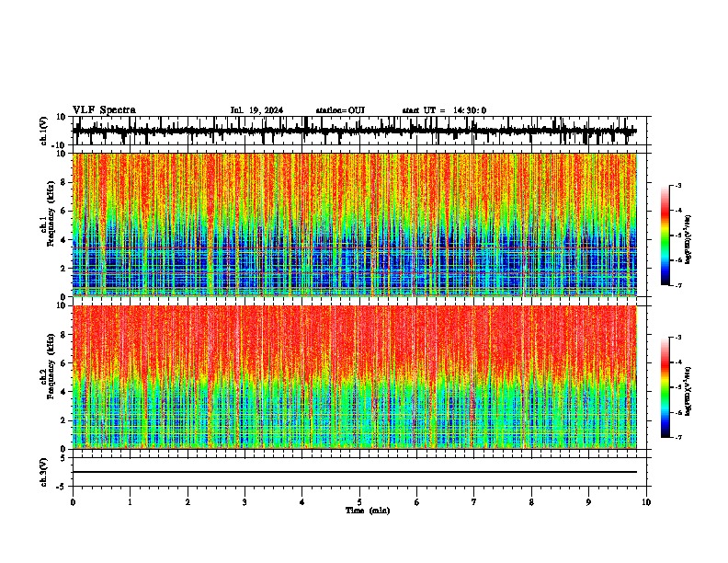Select the 'start UT = 14:30: 0' label
Image resolution: width=728 pixels, height=563 pixels.
(x=444, y=110)
